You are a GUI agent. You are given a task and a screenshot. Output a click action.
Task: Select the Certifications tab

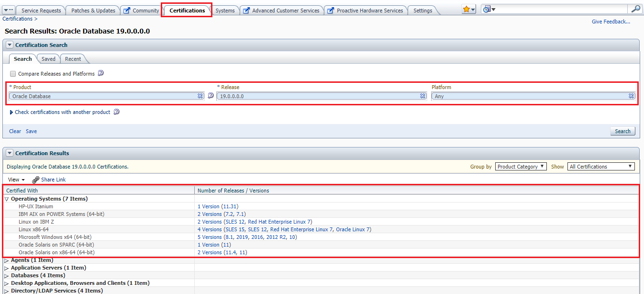pyautogui.click(x=187, y=10)
